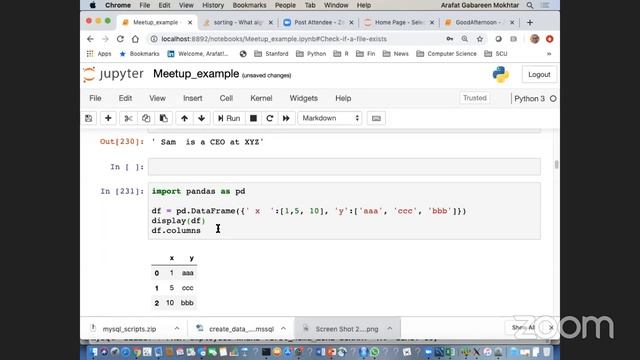Go back with the browser back arrow
Image resolution: width=640 pixels, height=360 pixels.
(x=90, y=39)
